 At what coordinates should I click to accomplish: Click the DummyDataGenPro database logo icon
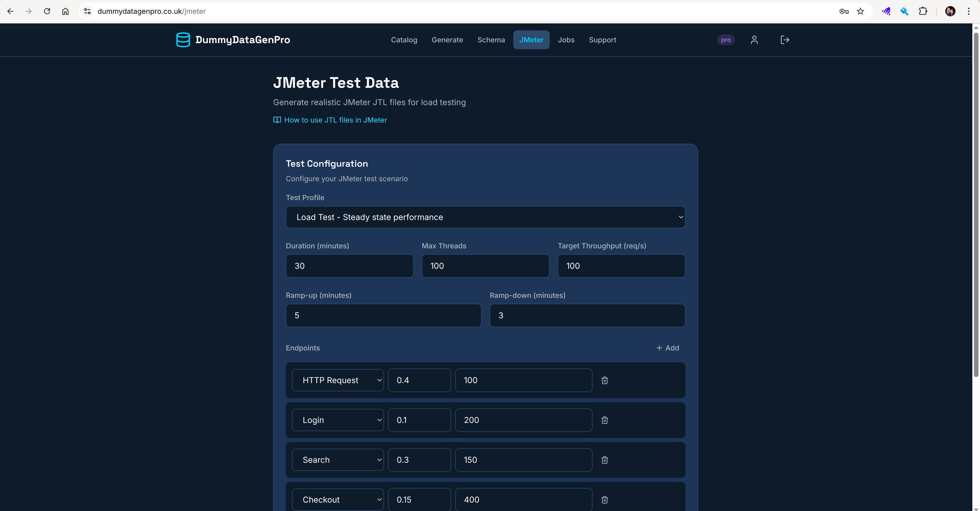[x=183, y=40]
